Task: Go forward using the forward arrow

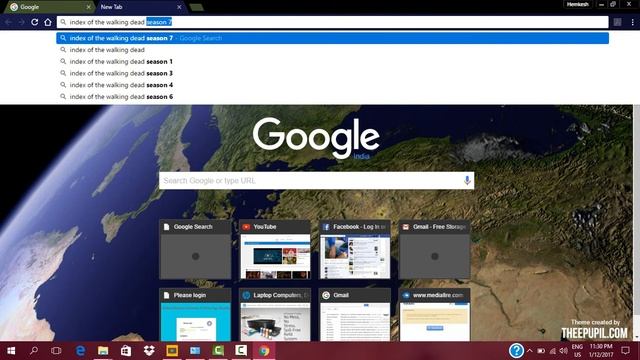Action: click(x=21, y=22)
